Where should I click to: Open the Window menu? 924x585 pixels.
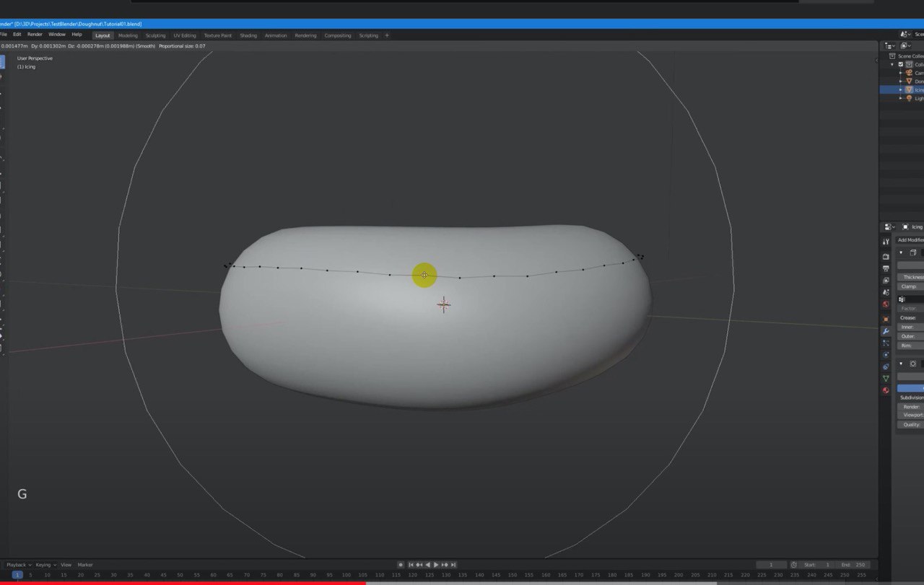(56, 34)
